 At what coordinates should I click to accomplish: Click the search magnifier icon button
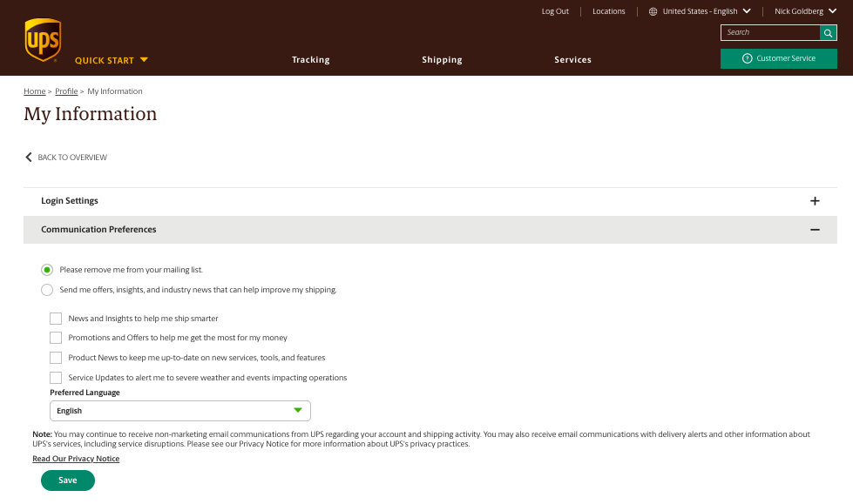(828, 33)
